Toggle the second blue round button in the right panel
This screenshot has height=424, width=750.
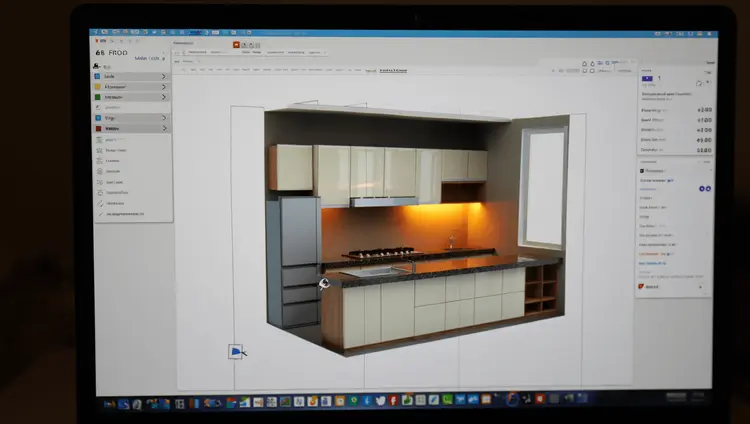pyautogui.click(x=707, y=188)
